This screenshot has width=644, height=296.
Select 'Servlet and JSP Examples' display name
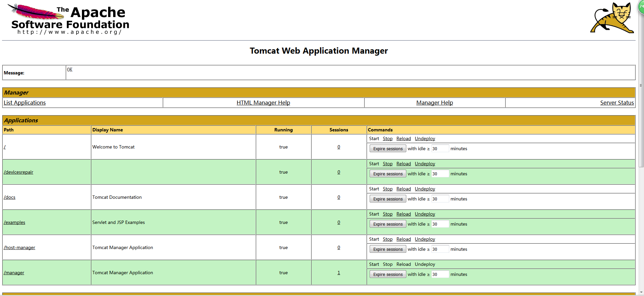(x=119, y=222)
